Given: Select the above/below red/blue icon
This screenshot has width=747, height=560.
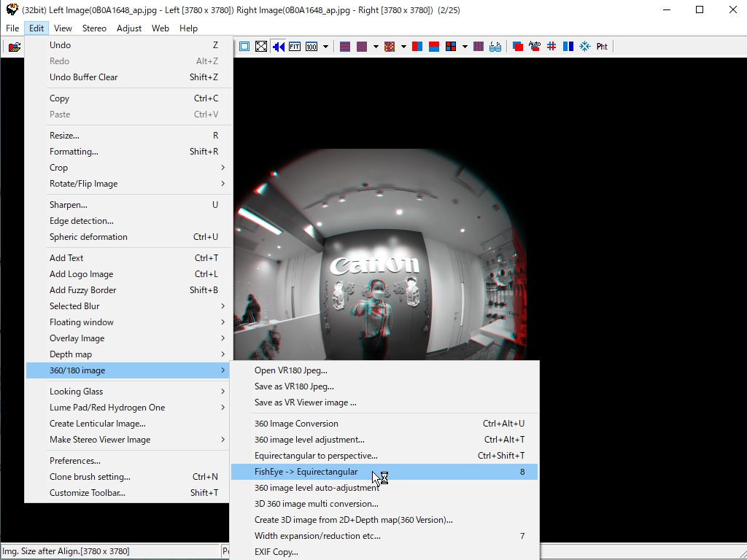Looking at the screenshot, I should pos(434,47).
